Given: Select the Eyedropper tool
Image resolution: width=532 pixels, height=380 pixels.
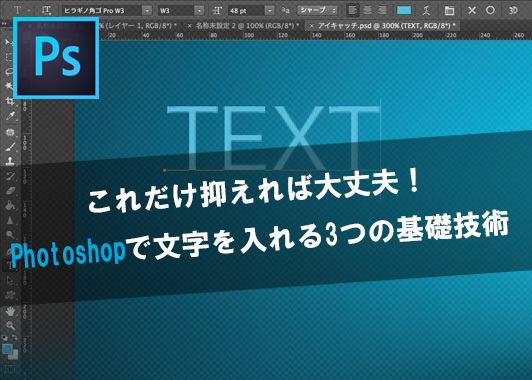Looking at the screenshot, I should pos(10,116).
